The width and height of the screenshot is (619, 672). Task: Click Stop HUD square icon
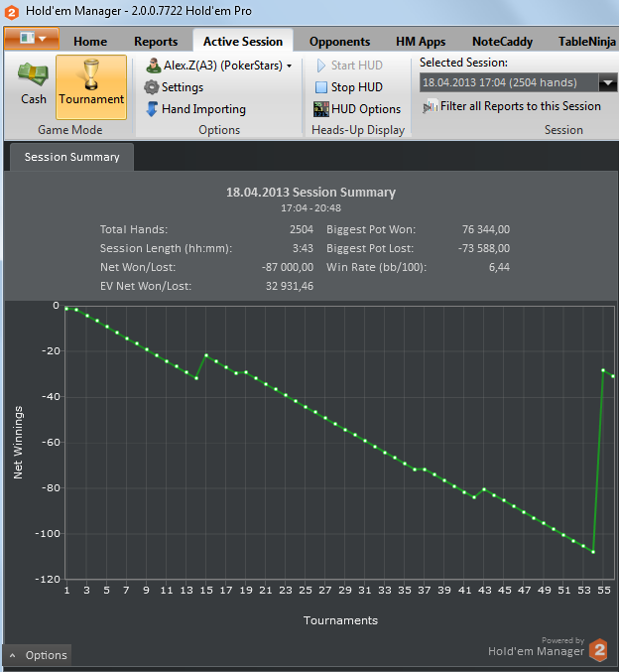(320, 87)
